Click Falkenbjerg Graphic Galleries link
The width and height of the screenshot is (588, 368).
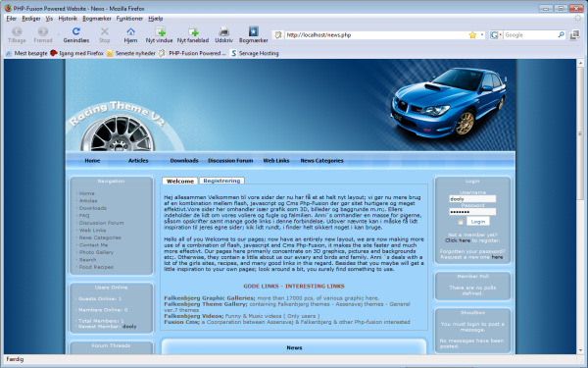click(210, 298)
